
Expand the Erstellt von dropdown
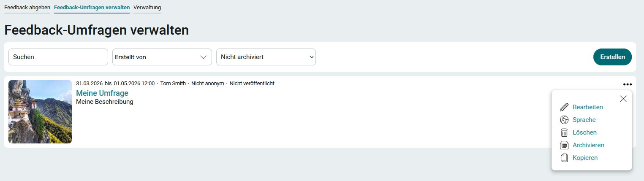162,57
